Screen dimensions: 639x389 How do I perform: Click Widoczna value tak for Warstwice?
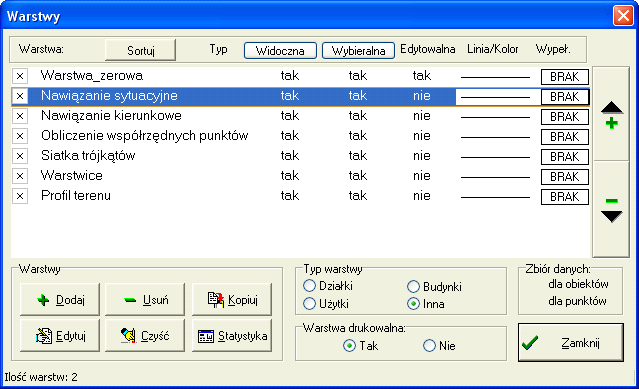(290, 176)
